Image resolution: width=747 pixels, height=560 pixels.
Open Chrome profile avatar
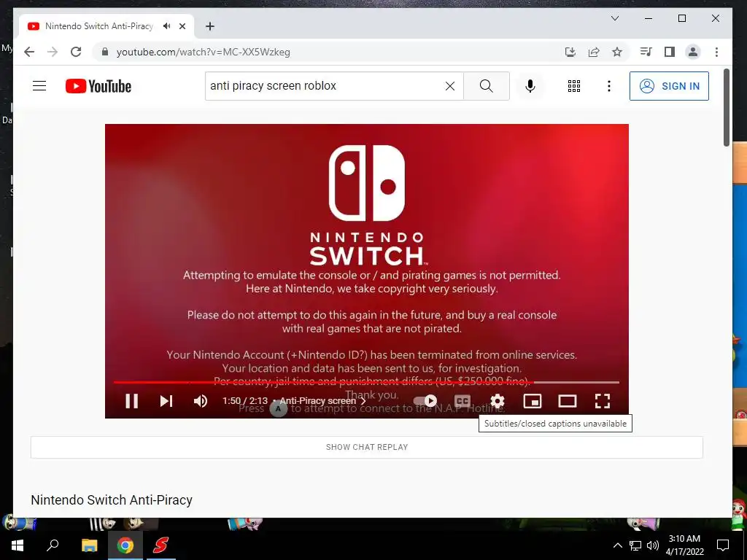point(693,52)
